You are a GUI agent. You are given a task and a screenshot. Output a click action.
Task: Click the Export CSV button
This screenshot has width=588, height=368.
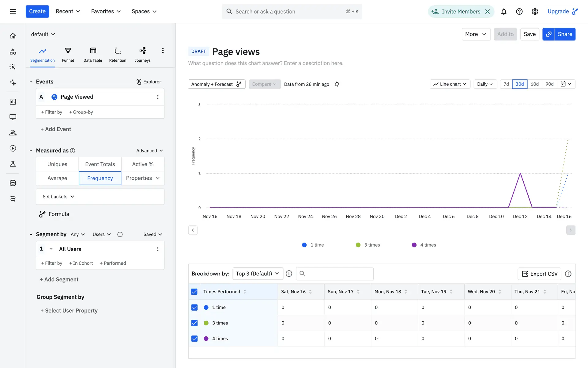tap(539, 274)
